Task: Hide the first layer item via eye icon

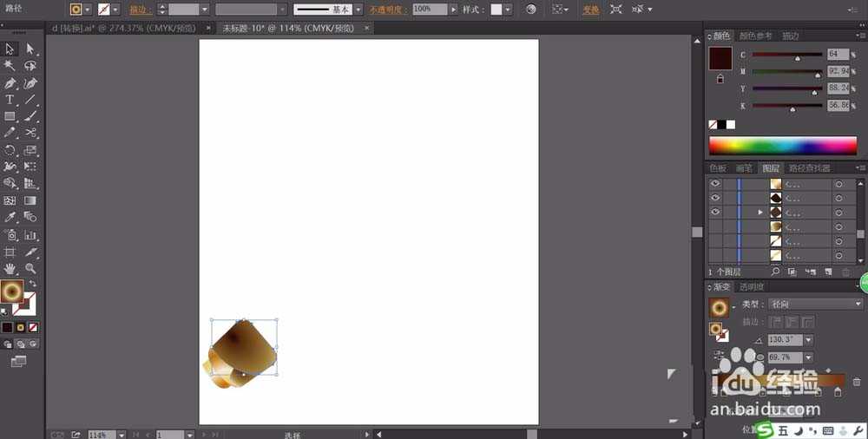Action: [715, 184]
